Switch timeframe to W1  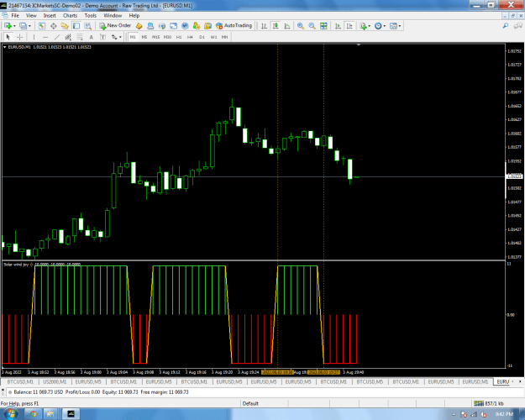click(213, 37)
